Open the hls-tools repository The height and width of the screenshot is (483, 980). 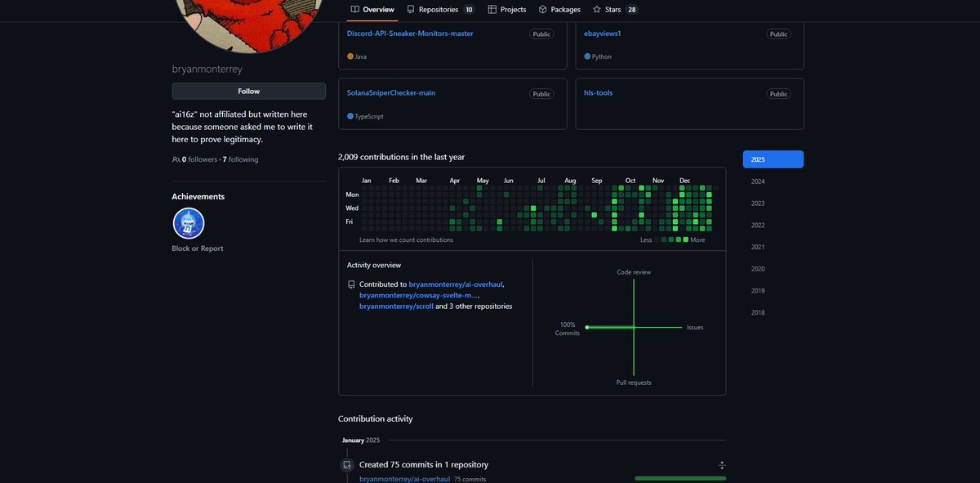[x=599, y=93]
